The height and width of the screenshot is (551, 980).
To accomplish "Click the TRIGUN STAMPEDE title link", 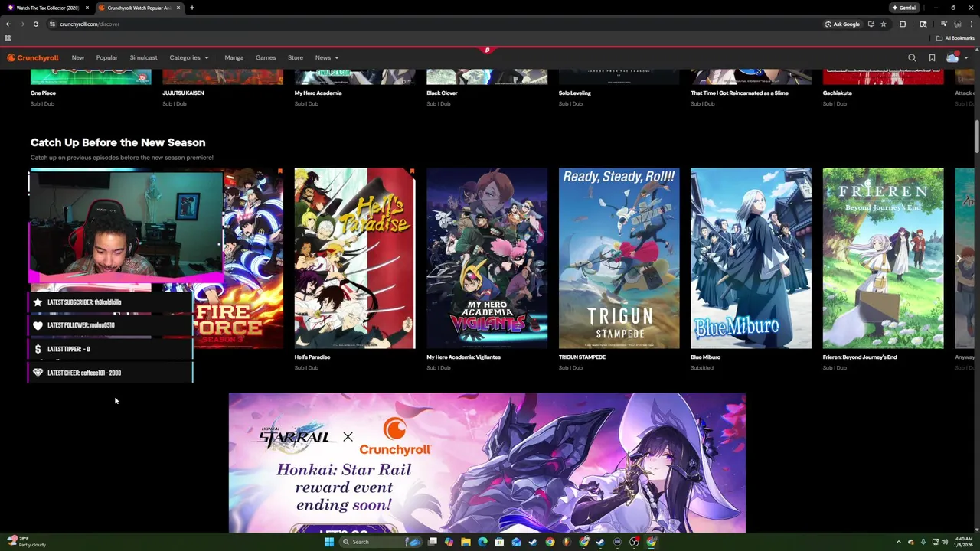I will 582,357.
